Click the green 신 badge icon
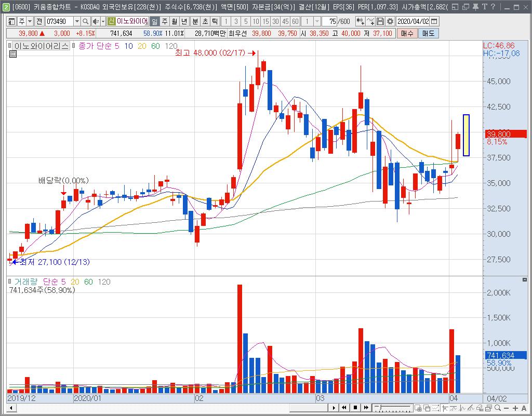This screenshot has height=416, width=532. tap(111, 21)
